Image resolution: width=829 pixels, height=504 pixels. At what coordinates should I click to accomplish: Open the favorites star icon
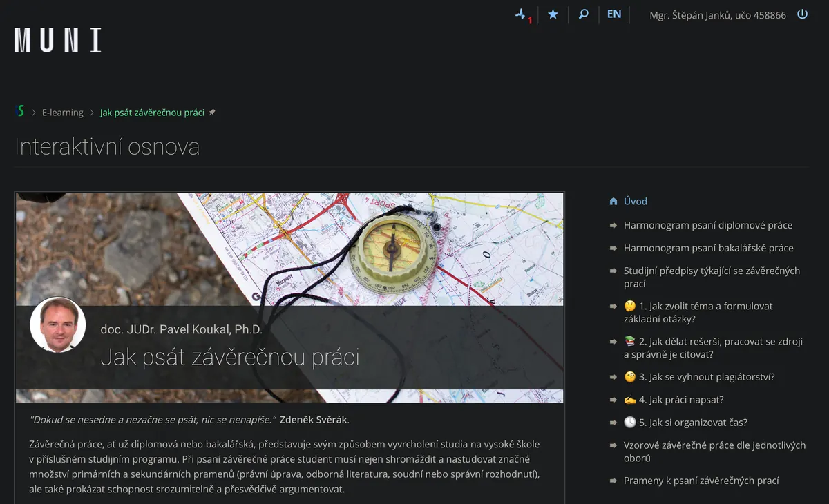553,14
